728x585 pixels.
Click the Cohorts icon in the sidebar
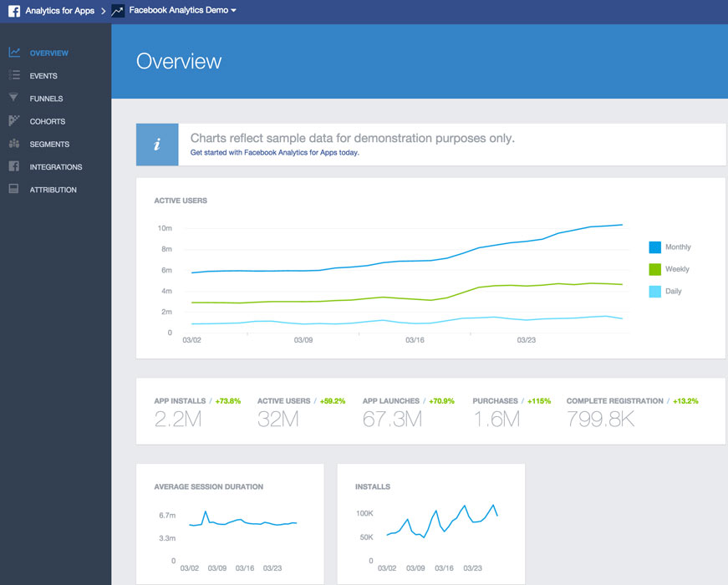[x=14, y=120]
